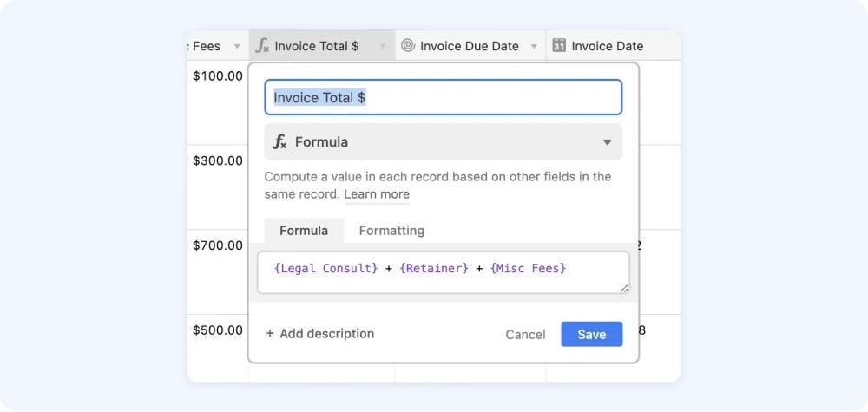Open the Invoice Total $ column dropdown arrow
The image size is (868, 412).
[x=383, y=47]
